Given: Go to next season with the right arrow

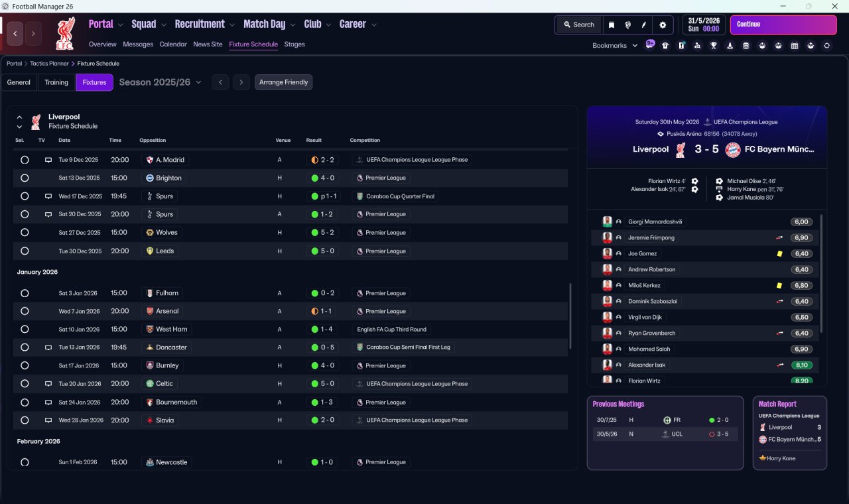Looking at the screenshot, I should coord(241,82).
